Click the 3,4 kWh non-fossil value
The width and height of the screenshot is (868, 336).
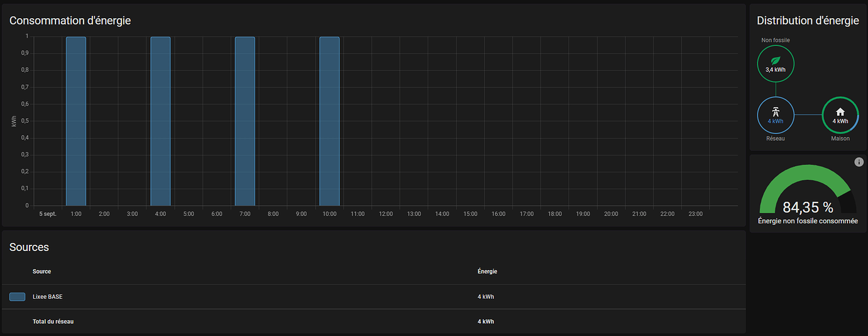[x=776, y=70]
